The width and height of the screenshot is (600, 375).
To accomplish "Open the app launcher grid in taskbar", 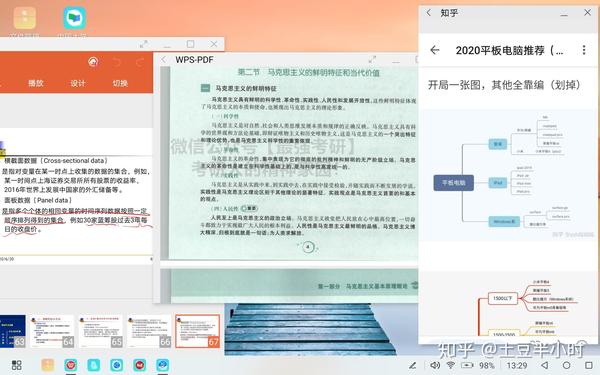I will [x=16, y=365].
